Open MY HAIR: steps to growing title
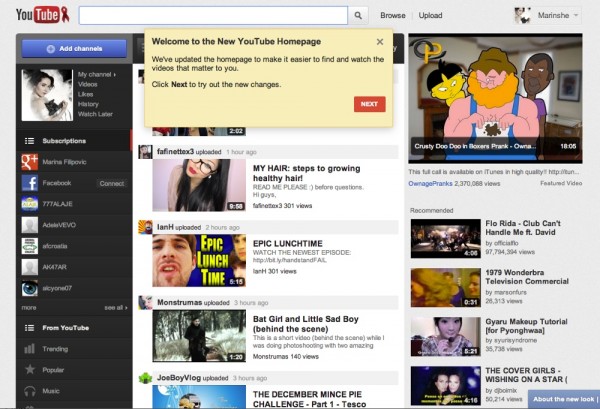This screenshot has height=409, width=600. (x=307, y=173)
